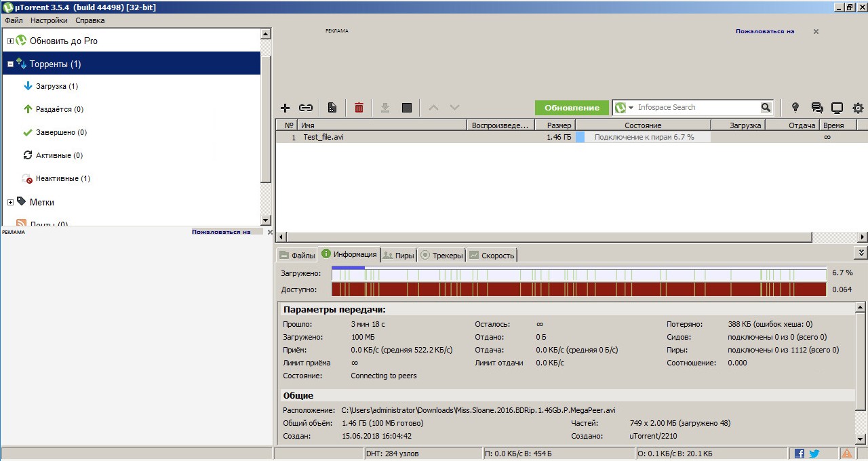Select the Загрузка (1) sidebar filter
The height and width of the screenshot is (461, 868).
coord(56,86)
